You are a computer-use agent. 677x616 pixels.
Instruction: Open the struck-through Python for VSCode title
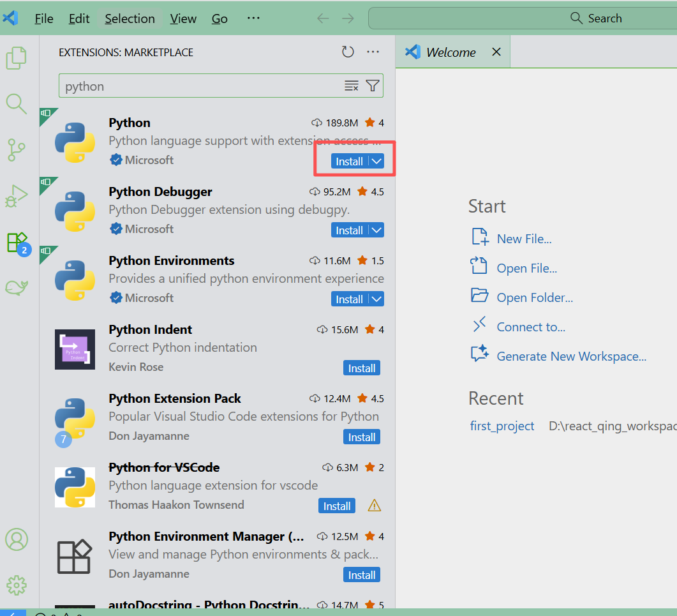pyautogui.click(x=164, y=467)
